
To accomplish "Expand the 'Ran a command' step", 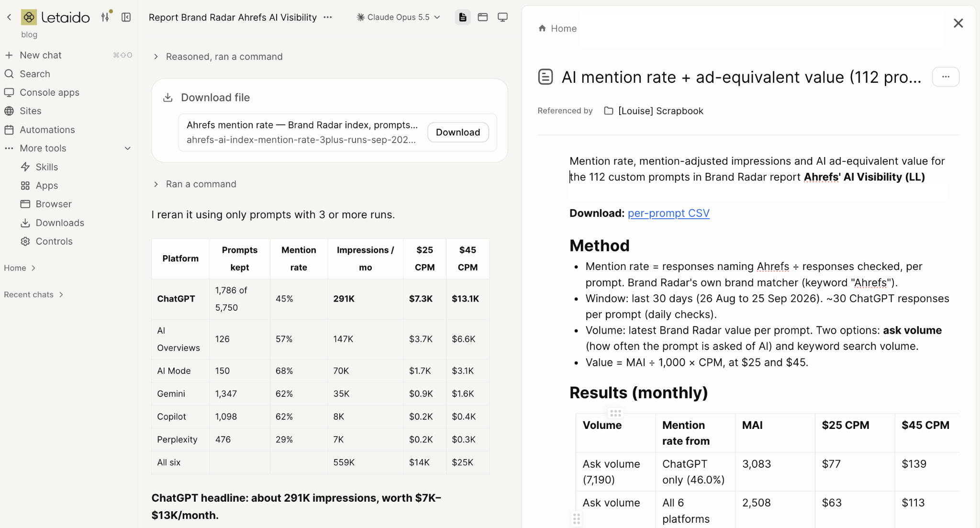I will [195, 184].
